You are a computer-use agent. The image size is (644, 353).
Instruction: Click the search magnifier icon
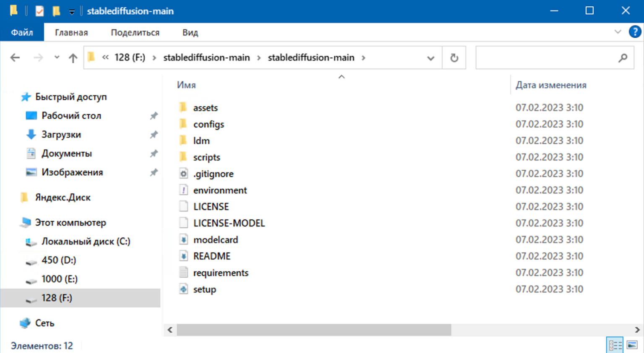click(x=623, y=58)
